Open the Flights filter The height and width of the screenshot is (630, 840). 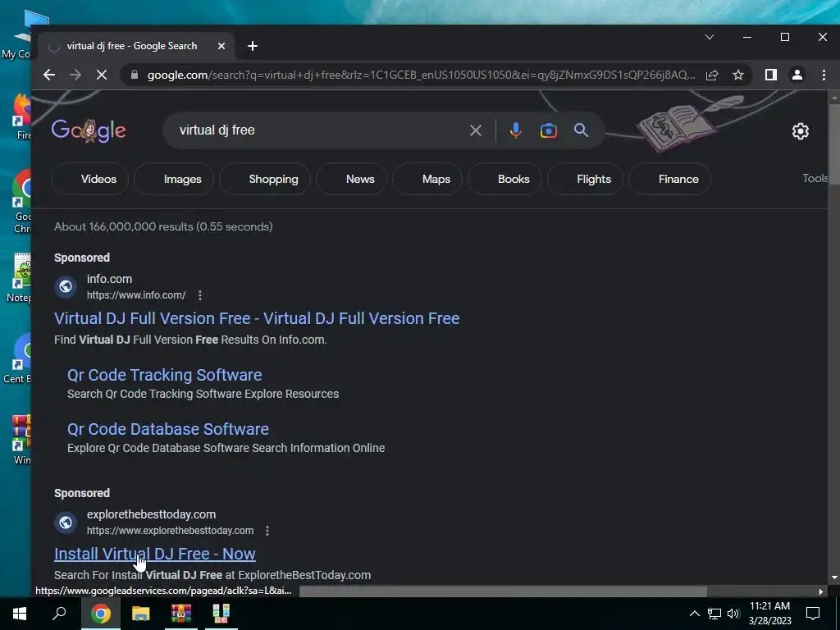586,179
